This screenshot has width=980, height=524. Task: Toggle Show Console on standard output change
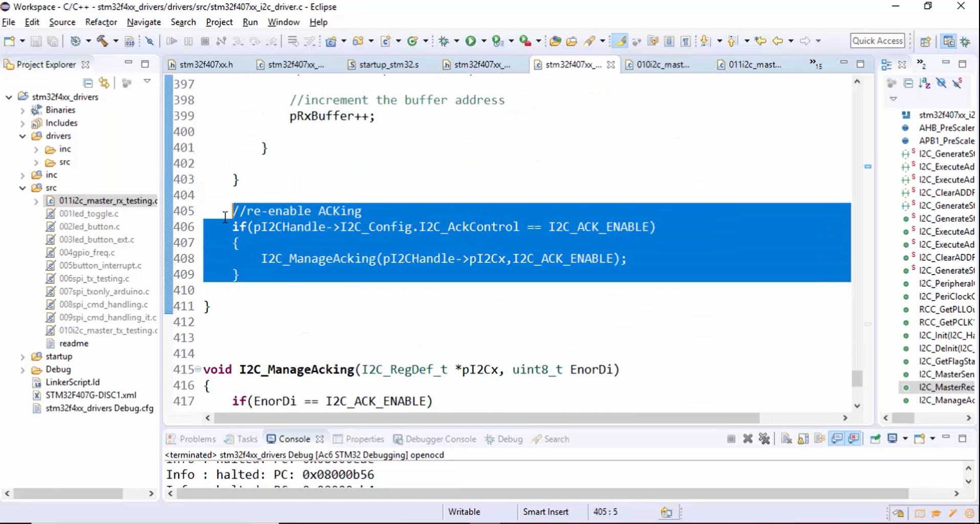[837, 439]
